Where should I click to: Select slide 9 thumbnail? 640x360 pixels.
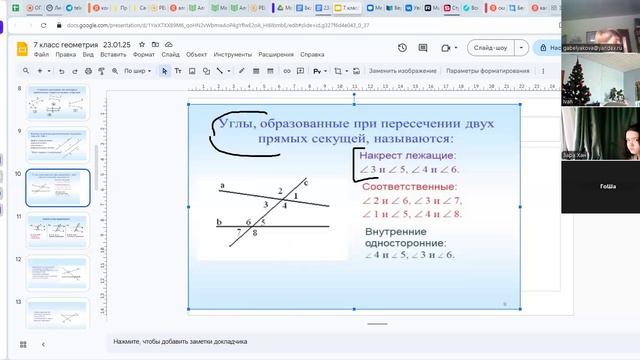[58, 145]
